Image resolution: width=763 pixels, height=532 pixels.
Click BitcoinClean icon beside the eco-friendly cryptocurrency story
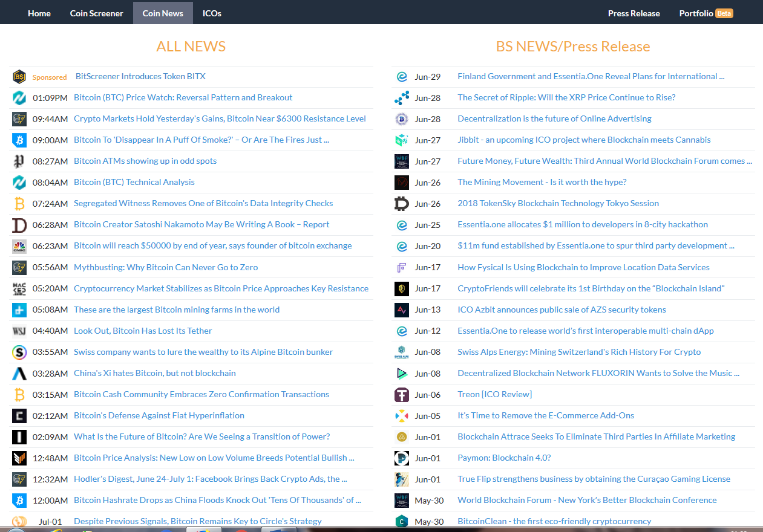402,521
